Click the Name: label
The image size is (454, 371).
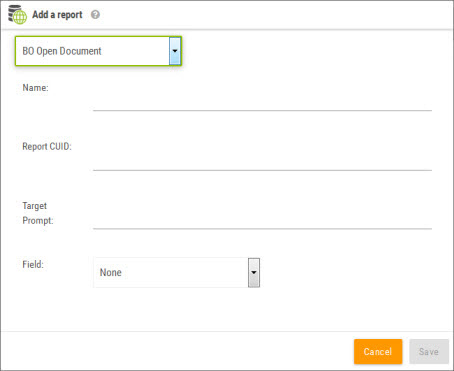tap(35, 88)
